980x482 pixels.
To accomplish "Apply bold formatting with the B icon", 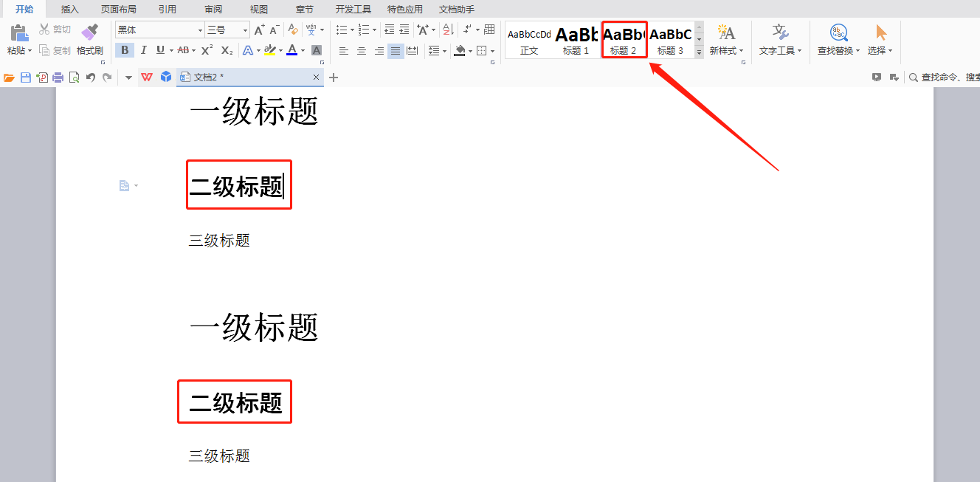I will [x=125, y=50].
